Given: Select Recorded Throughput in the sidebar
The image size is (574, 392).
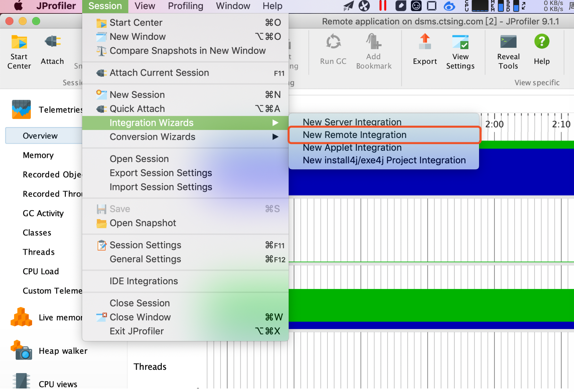Looking at the screenshot, I should [x=52, y=194].
